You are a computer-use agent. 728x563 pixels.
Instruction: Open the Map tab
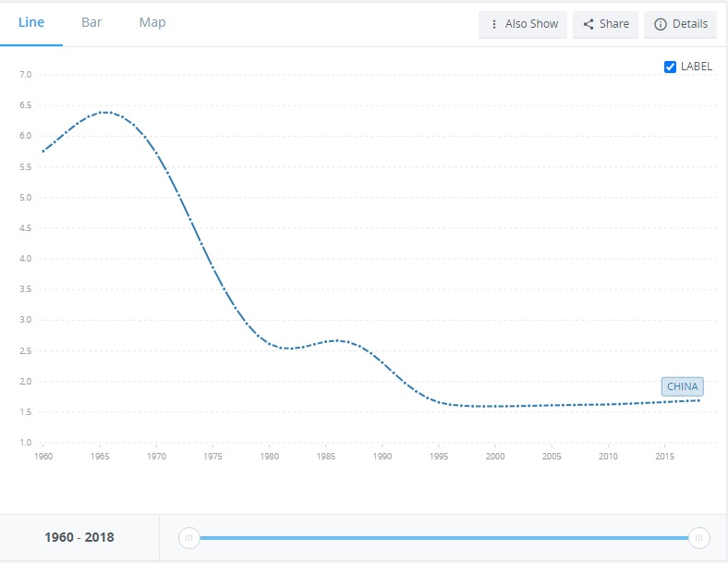[152, 22]
